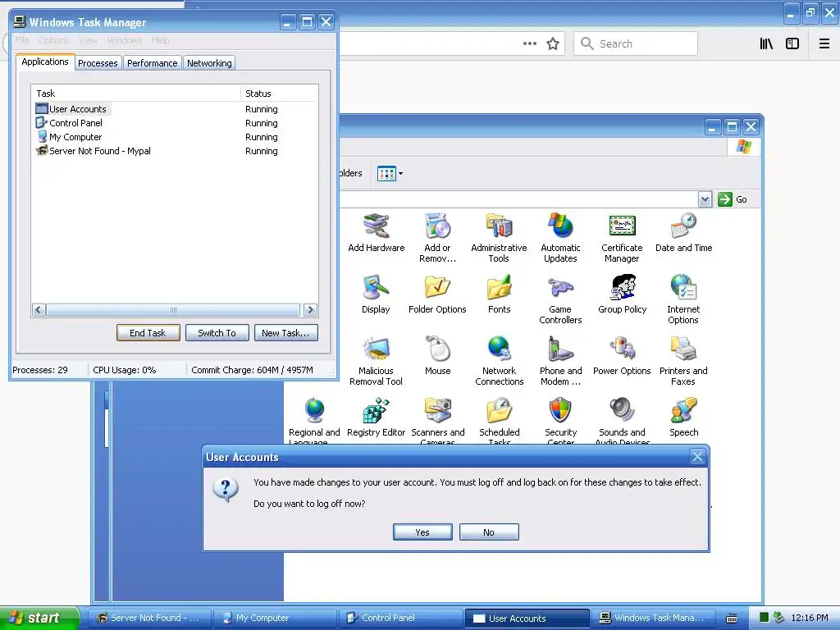This screenshot has width=840, height=630.
Task: Open Registry Editor icon
Action: tap(376, 418)
